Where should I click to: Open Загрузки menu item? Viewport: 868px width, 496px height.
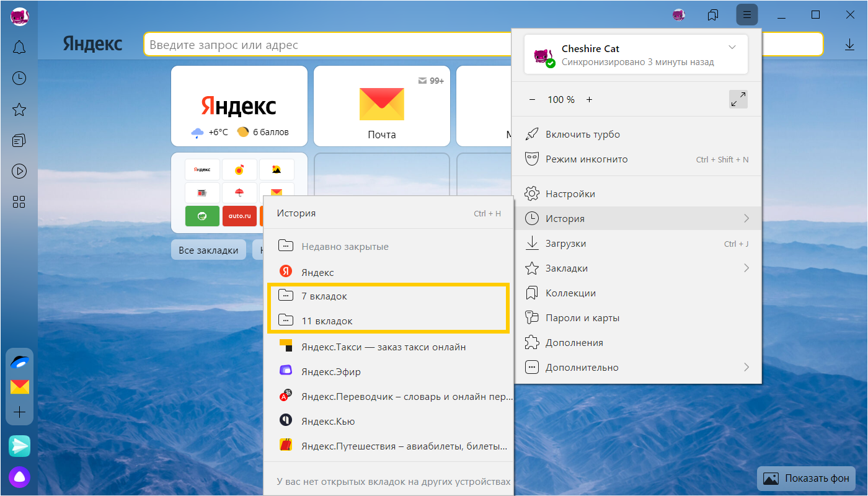637,244
